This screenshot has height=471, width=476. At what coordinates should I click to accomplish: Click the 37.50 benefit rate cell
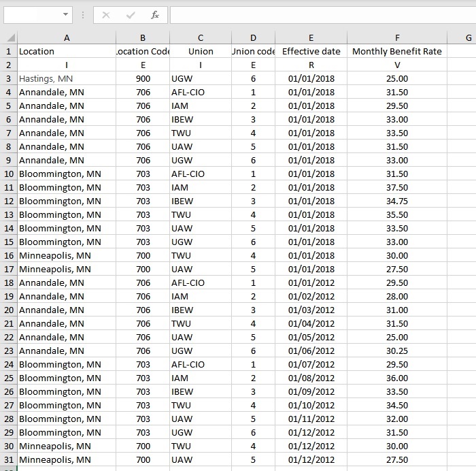(396, 188)
